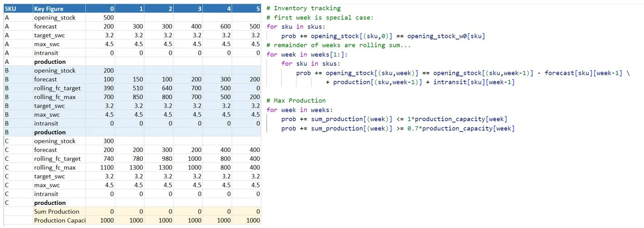Select SKU A "max_swc" label cell
644x228 pixels.
(59, 44)
